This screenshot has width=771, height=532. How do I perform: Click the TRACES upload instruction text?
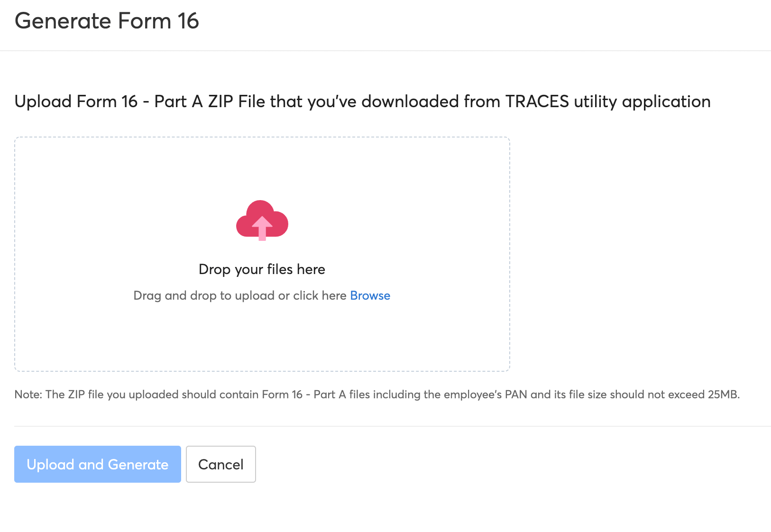362,101
